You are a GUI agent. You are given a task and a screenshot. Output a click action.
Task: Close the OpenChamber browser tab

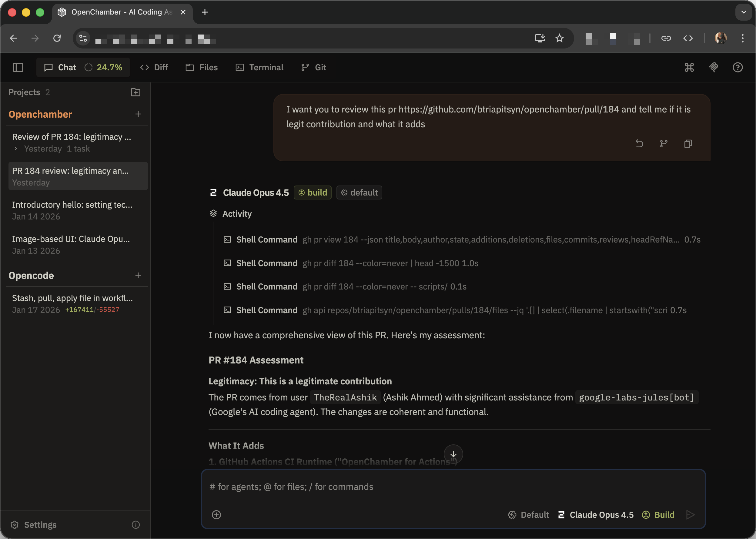pyautogui.click(x=183, y=12)
